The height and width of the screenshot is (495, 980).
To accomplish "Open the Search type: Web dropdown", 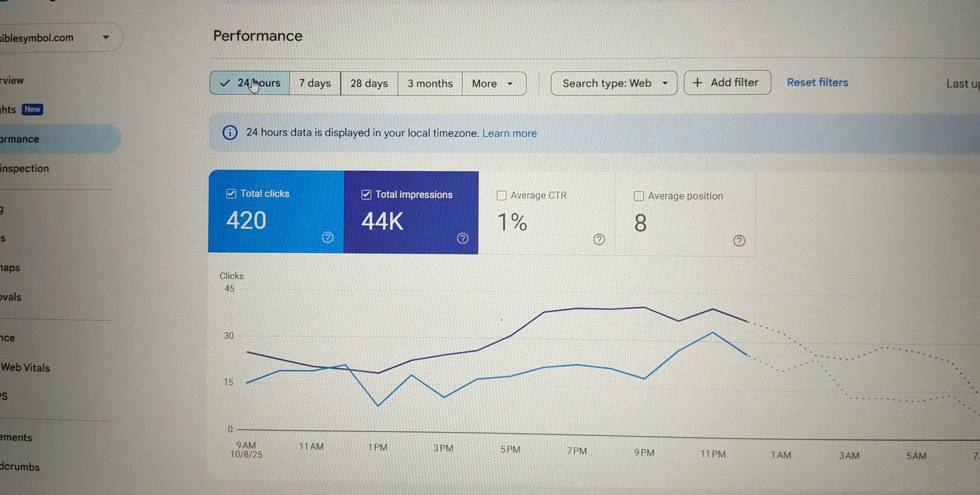I will tap(614, 83).
